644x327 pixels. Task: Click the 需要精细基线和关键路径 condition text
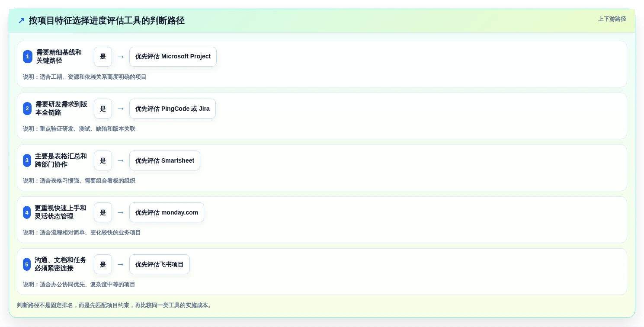pyautogui.click(x=59, y=57)
